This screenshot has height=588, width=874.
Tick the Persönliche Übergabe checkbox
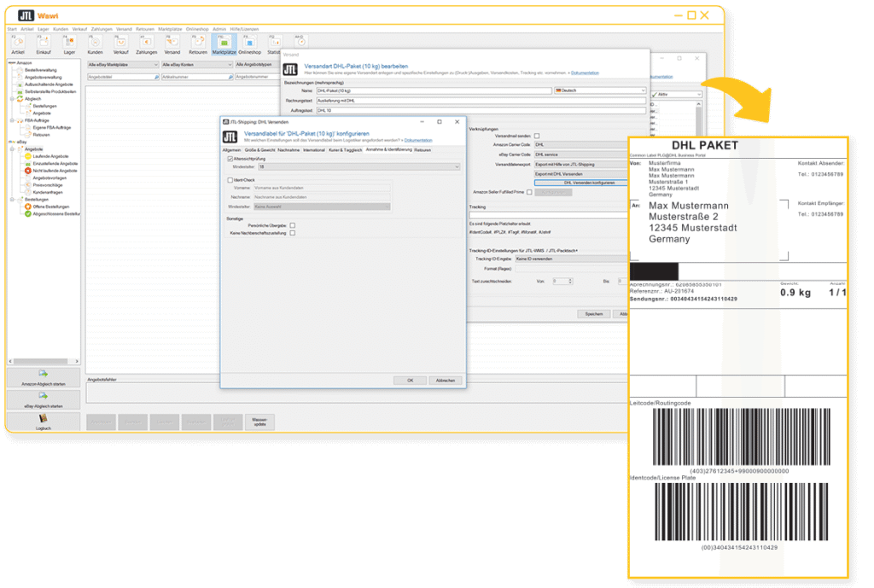click(x=292, y=226)
